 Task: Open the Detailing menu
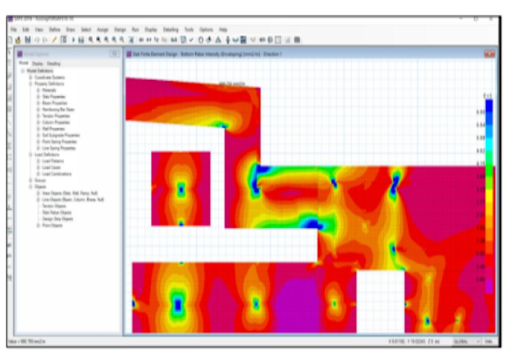point(171,30)
